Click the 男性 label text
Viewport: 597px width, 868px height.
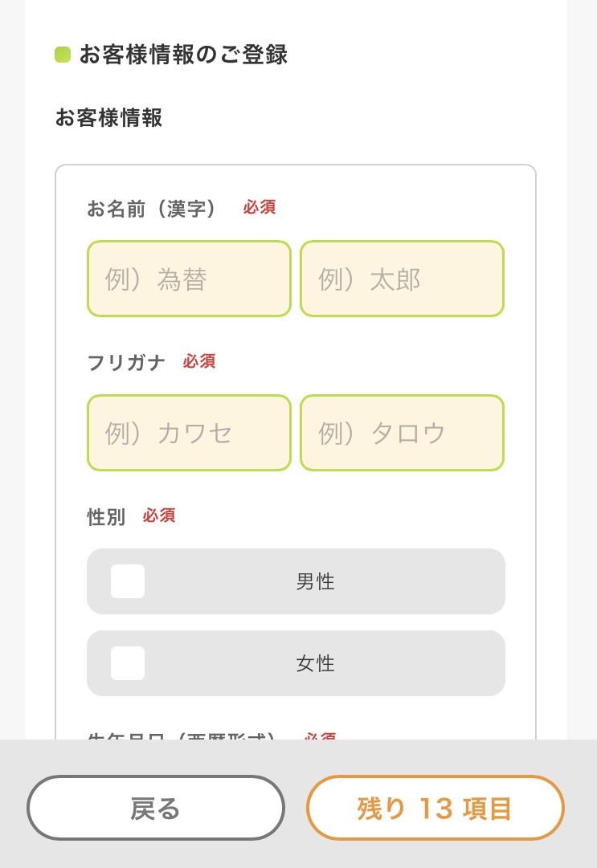(x=315, y=581)
